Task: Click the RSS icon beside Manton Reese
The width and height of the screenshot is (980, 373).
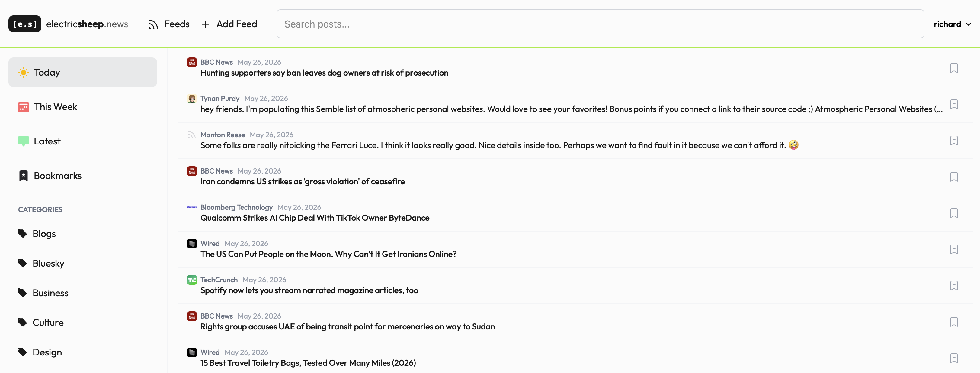Action: click(192, 135)
